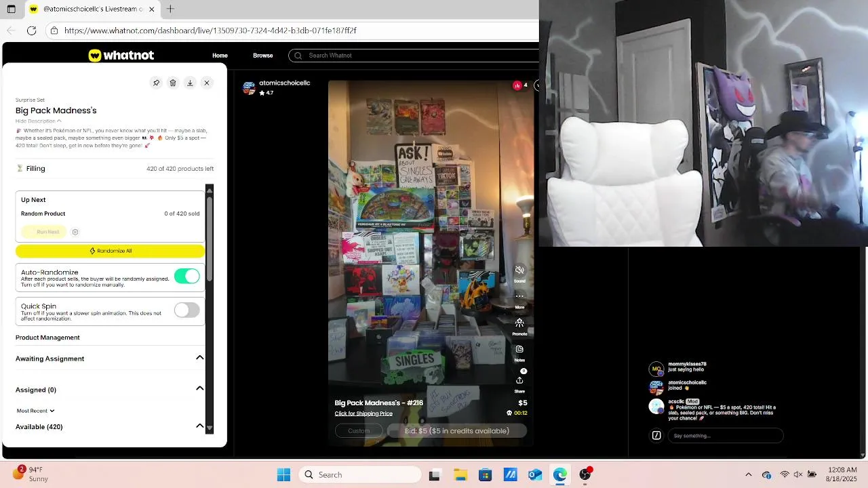Click Custom bid button
The height and width of the screenshot is (488, 868).
point(359,431)
